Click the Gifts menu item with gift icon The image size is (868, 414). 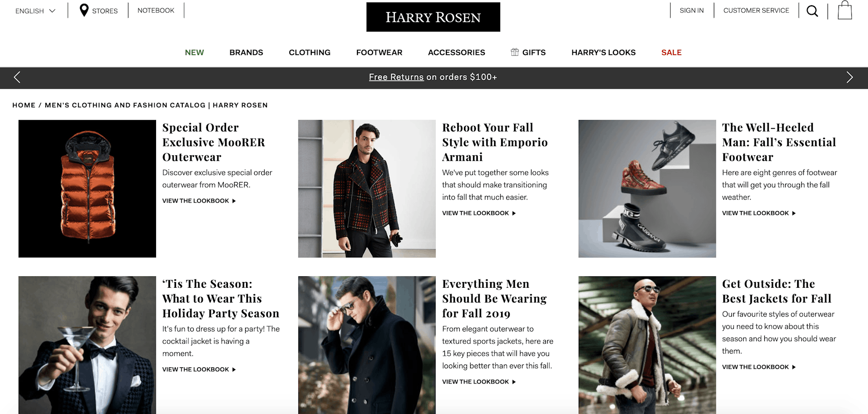coord(528,52)
